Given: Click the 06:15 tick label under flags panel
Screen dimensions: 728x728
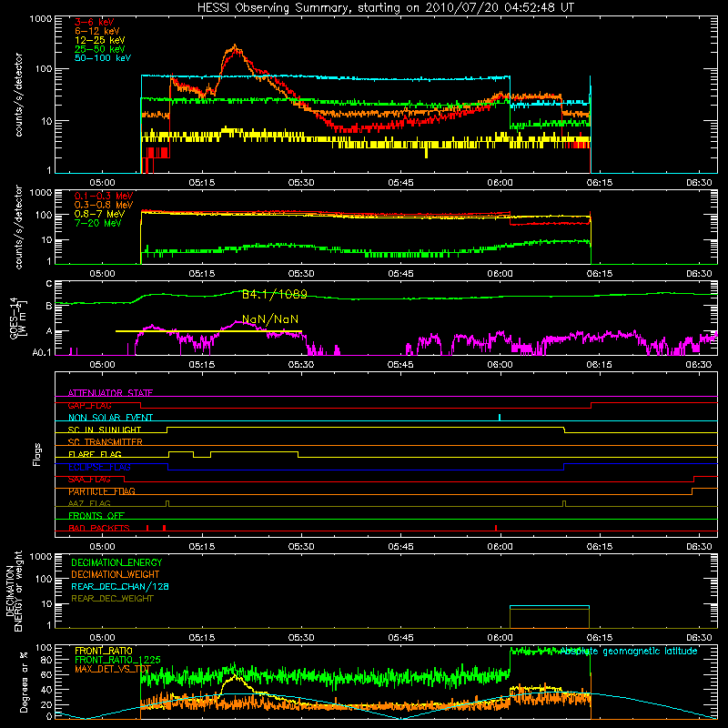Looking at the screenshot, I should [600, 547].
